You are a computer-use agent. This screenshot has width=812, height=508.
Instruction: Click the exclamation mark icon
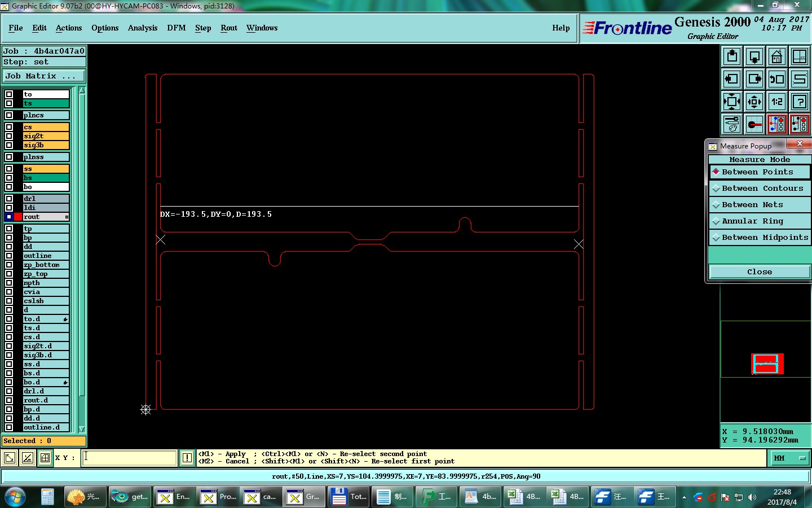[x=187, y=458]
